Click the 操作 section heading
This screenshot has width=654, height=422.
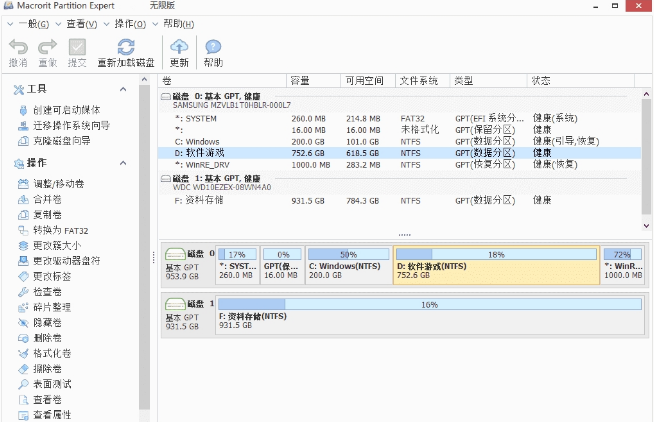37,163
